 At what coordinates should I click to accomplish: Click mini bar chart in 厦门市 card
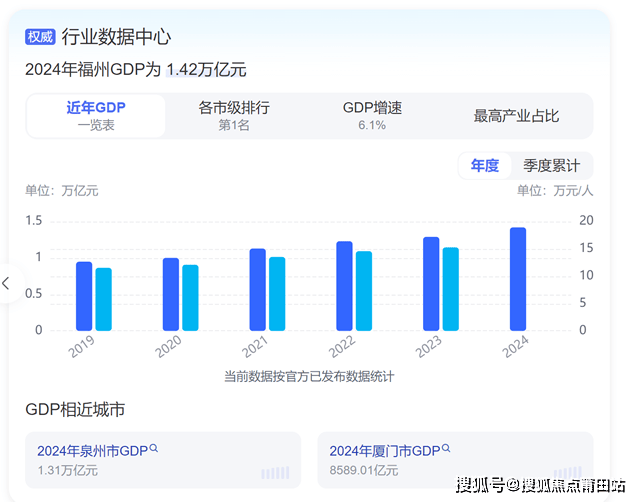567,472
